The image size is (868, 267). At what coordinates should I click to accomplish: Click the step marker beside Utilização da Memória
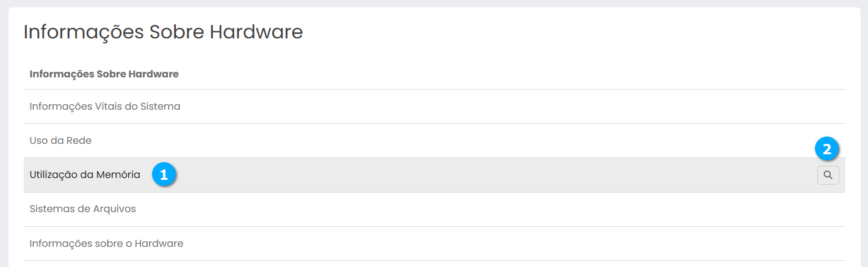coord(164,175)
